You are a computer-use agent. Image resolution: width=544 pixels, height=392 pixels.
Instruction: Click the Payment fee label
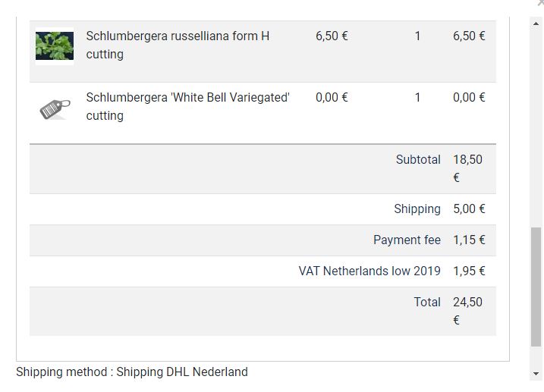(x=407, y=240)
